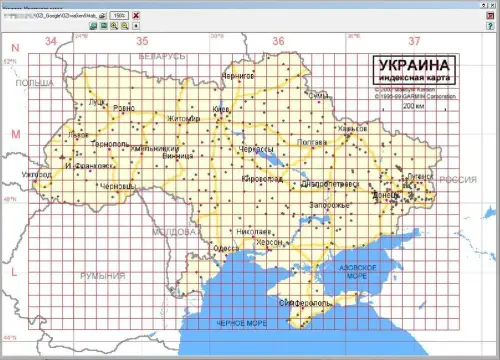500x360 pixels.
Task: Click the file path text field
Action: coord(51,16)
